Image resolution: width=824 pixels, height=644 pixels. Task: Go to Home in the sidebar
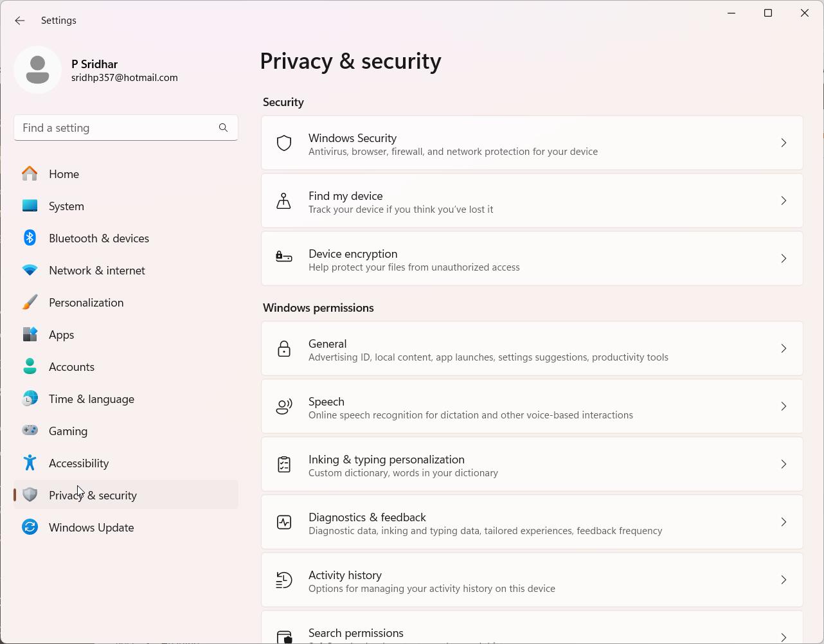(x=126, y=174)
